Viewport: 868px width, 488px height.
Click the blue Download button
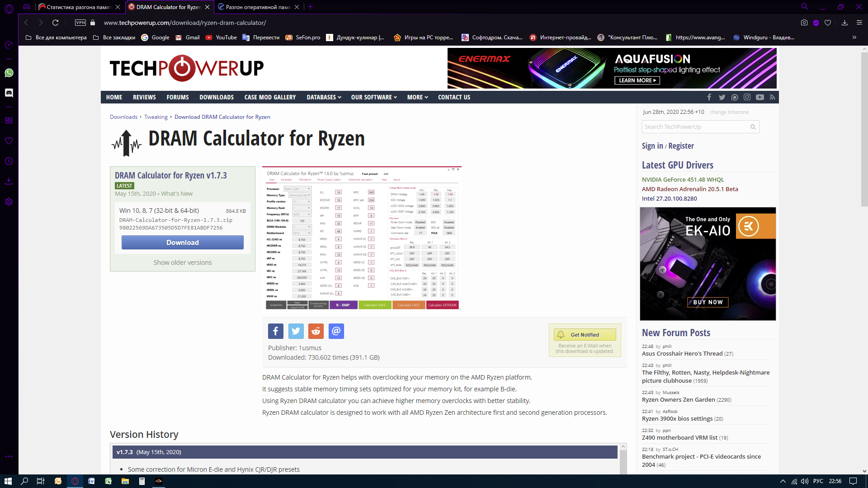pyautogui.click(x=182, y=243)
